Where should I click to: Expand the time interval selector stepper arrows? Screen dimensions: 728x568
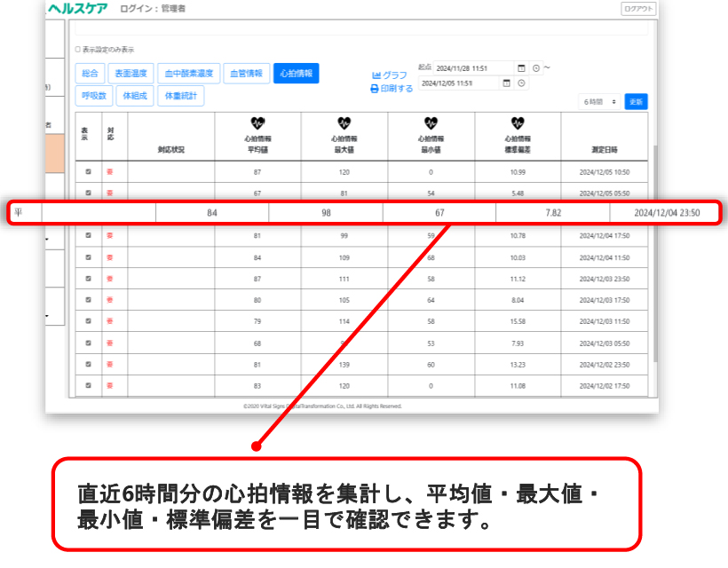tap(613, 101)
